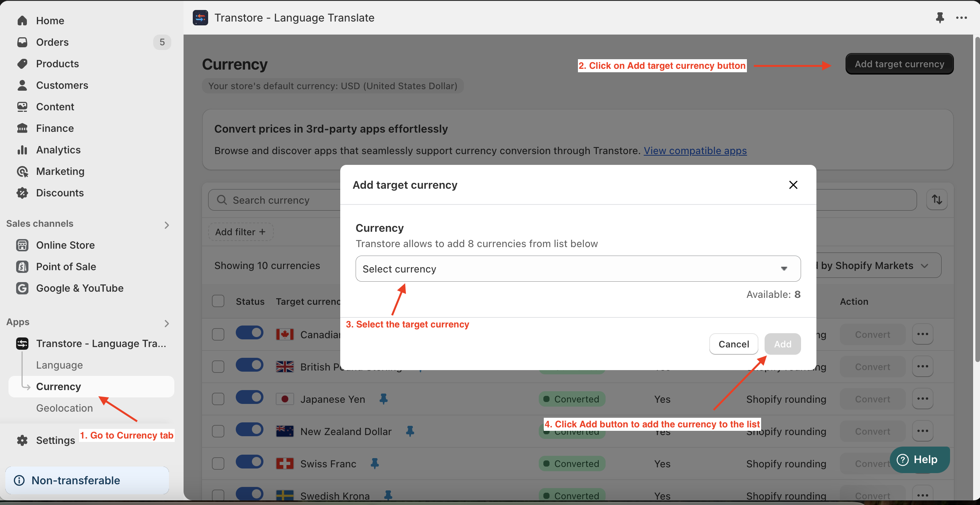
Task: Tick the select-all checkbox in table header
Action: click(x=218, y=301)
